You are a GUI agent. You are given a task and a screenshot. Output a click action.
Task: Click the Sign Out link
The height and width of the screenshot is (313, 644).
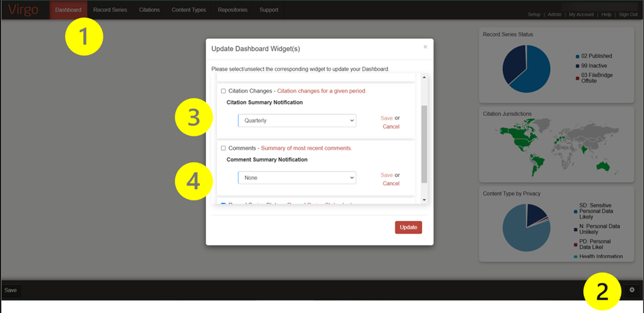628,14
